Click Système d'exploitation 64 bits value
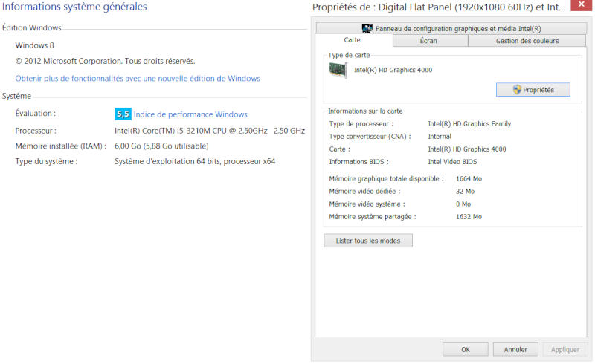 [x=195, y=161]
